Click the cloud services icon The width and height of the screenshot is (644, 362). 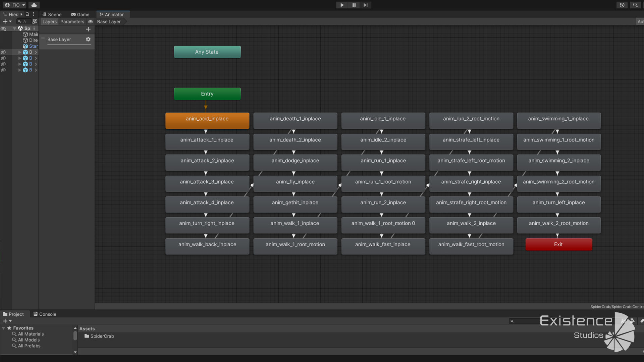[x=34, y=5]
